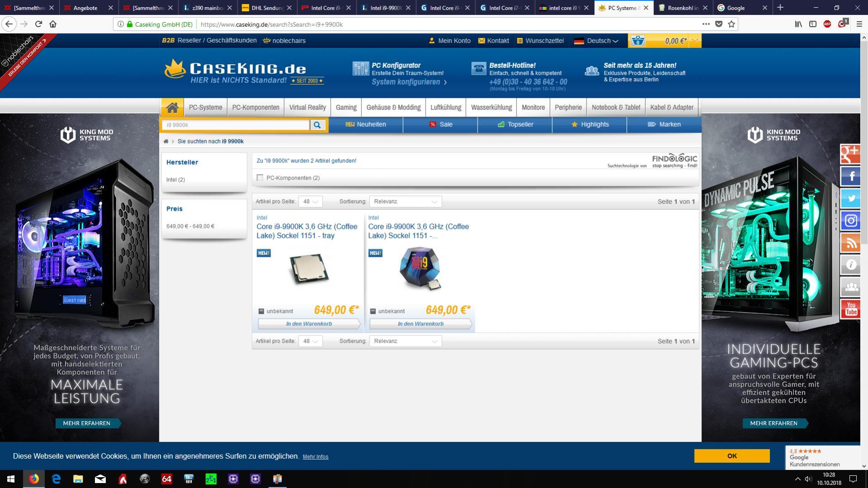Tick the PC-Komponenten (2) checkbox
The height and width of the screenshot is (488, 868).
[x=260, y=178]
